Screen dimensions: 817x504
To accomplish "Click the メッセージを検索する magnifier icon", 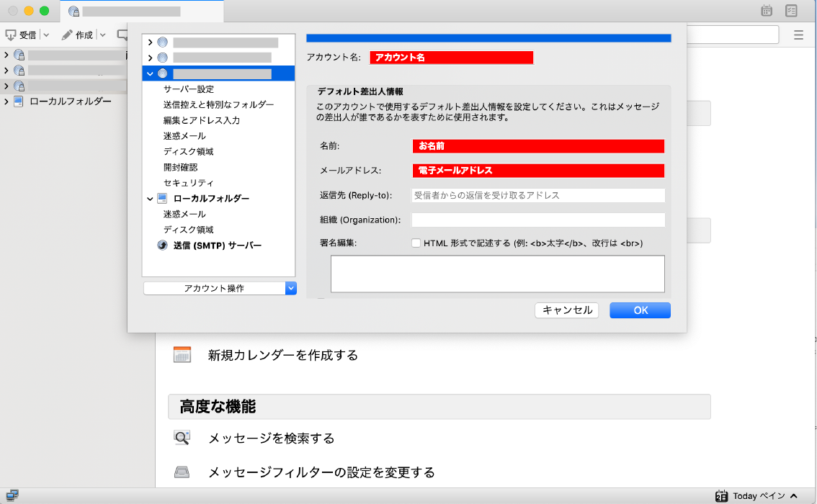I will 182,438.
